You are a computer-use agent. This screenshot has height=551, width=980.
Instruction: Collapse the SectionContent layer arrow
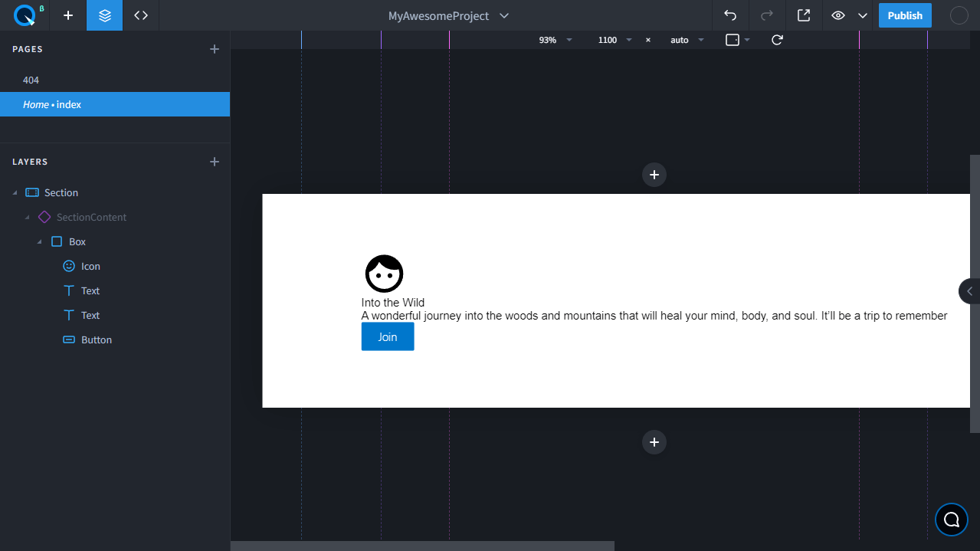[27, 218]
